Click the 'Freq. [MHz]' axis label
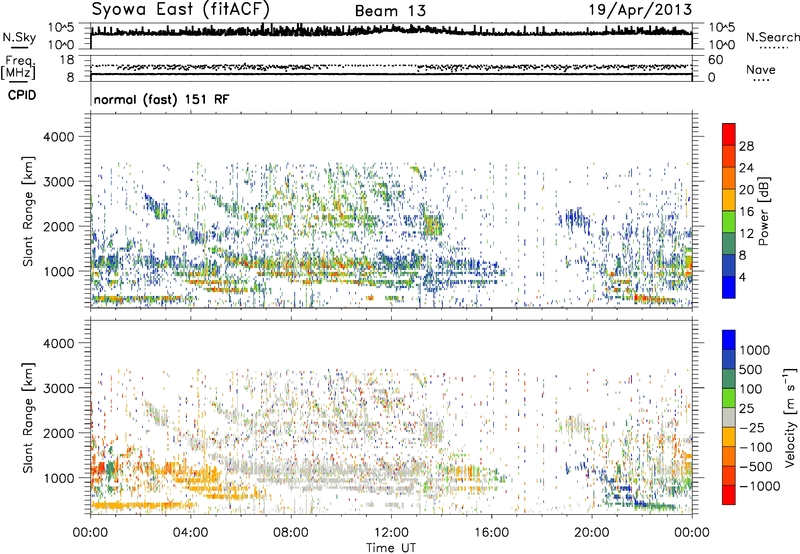Image resolution: width=800 pixels, height=554 pixels. (18, 68)
